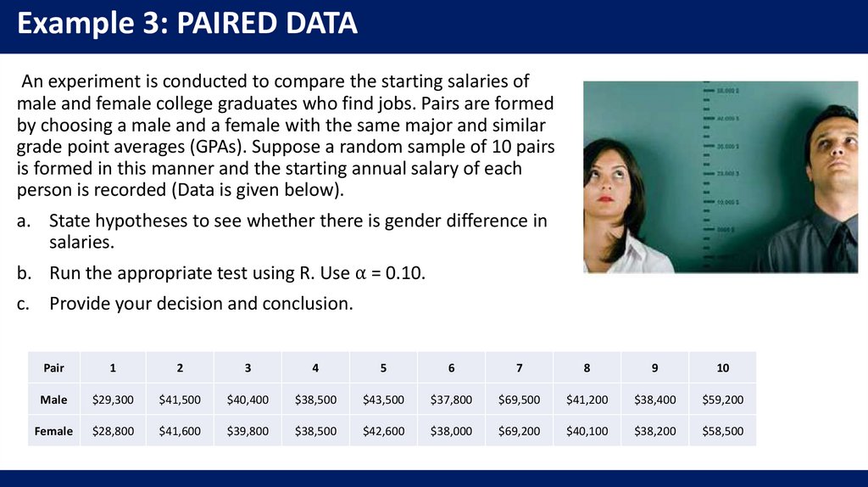The image size is (868, 487).
Task: Click the "Male" row label
Action: tap(53, 399)
